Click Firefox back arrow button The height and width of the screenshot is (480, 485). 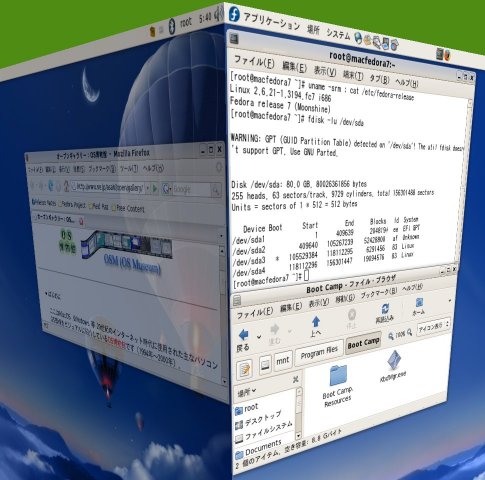[x=33, y=184]
